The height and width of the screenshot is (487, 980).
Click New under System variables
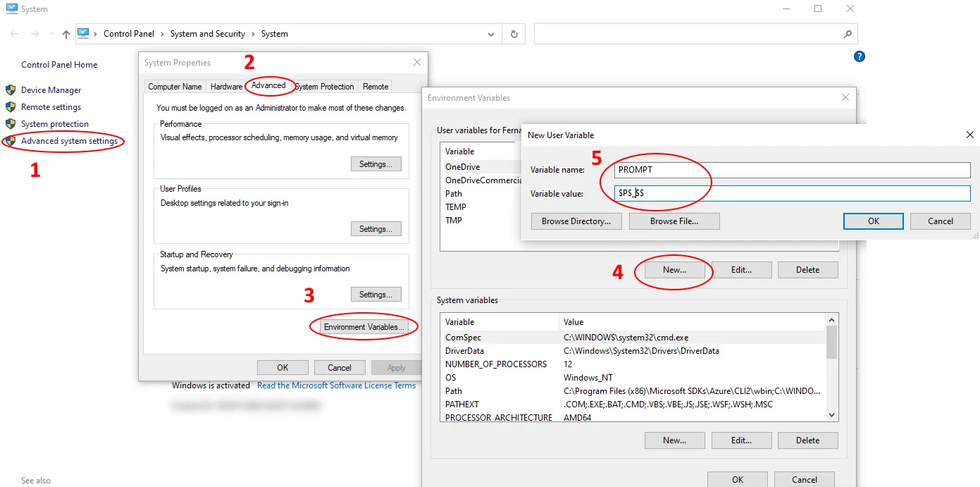point(674,440)
